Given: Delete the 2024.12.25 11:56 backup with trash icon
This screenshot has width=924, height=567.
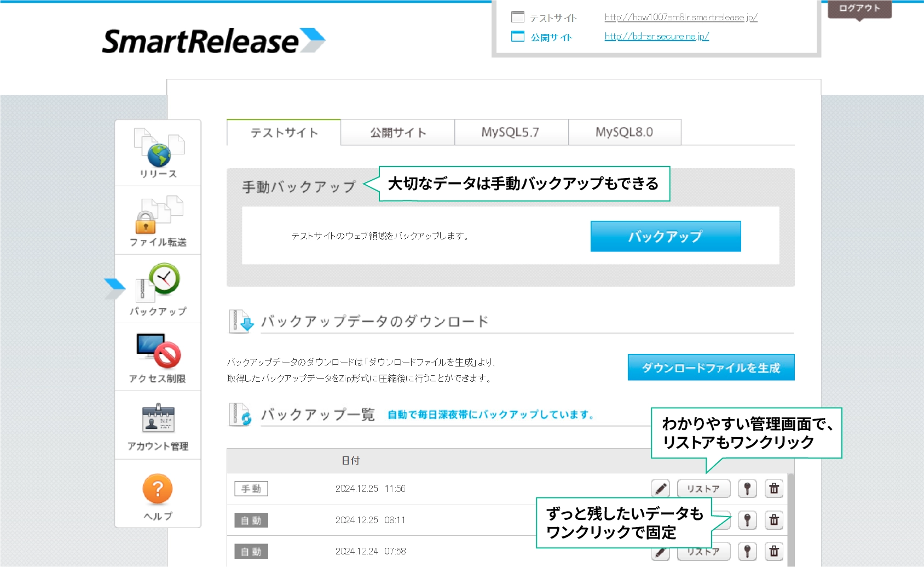Looking at the screenshot, I should coord(774,488).
